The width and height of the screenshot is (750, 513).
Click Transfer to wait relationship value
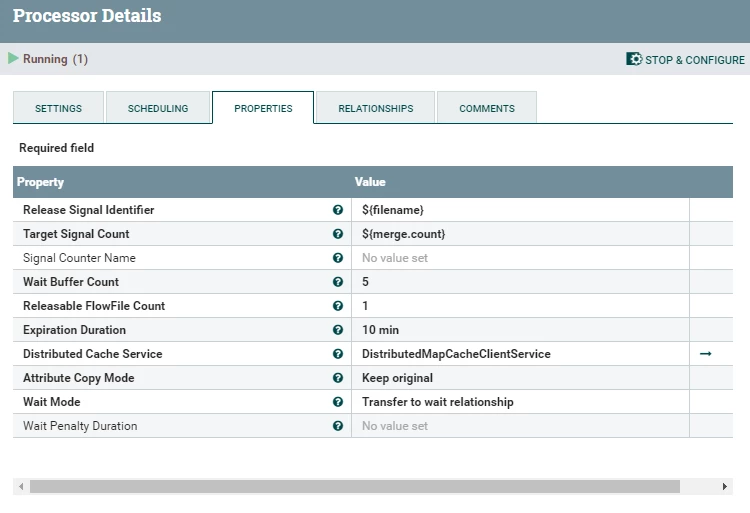(520, 402)
